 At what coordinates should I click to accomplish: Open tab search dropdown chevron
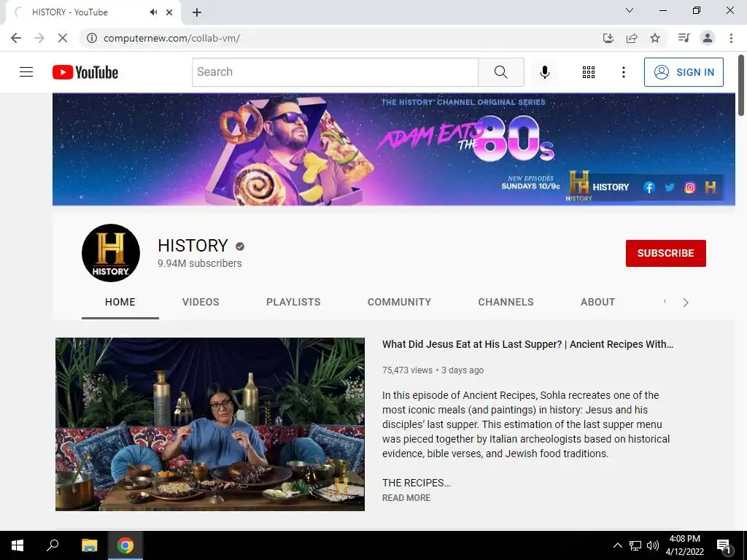630,10
